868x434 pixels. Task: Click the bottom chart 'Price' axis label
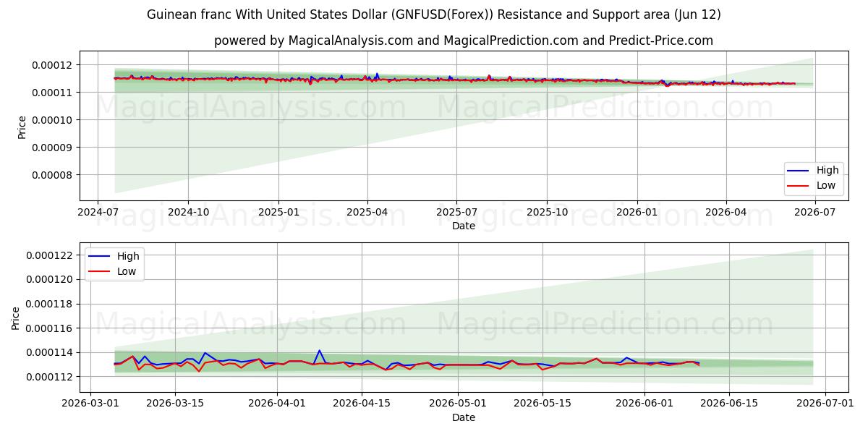tap(16, 318)
